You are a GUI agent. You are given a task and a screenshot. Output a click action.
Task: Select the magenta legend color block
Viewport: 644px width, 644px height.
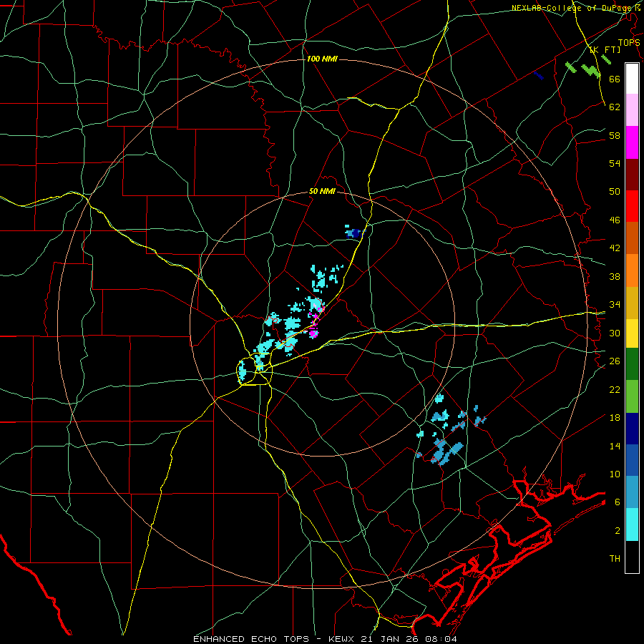pyautogui.click(x=632, y=142)
